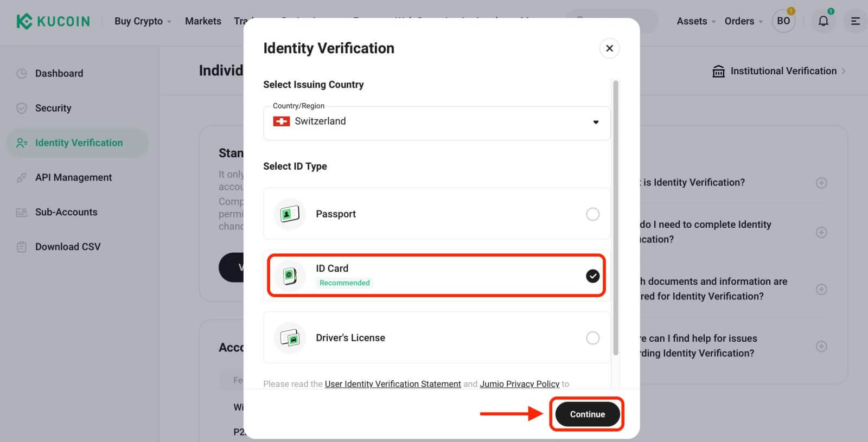Open Sub-Accounts page
868x442 pixels.
(66, 212)
